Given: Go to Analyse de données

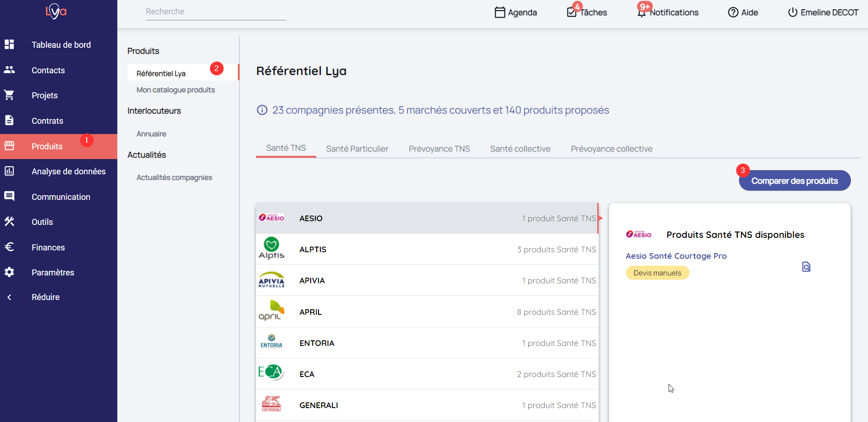Looking at the screenshot, I should tap(68, 172).
